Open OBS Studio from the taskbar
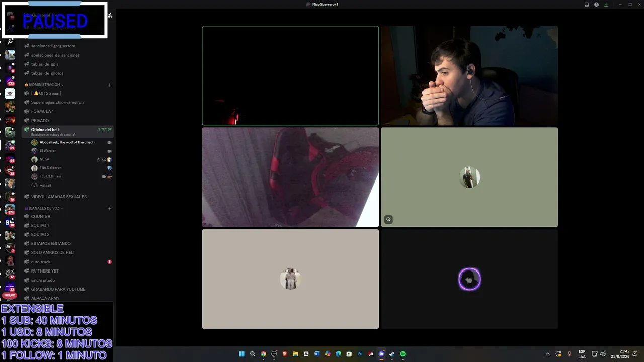The width and height of the screenshot is (644, 362). (x=274, y=354)
